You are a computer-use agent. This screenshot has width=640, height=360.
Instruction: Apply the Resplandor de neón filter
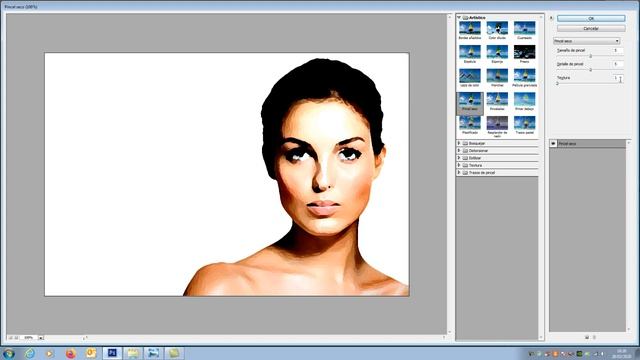pos(497,123)
